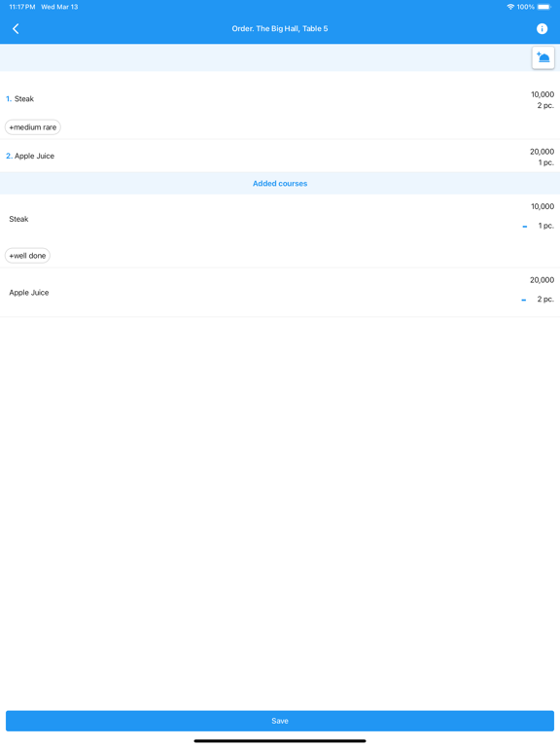Tap the battery indicator in status bar

(544, 7)
